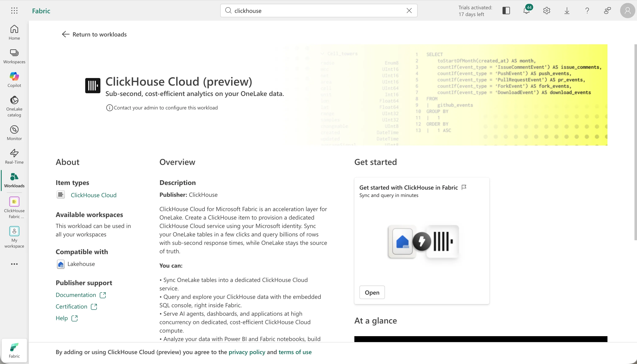The image size is (637, 364).
Task: Click the page vertical scrollbar
Action: (636, 142)
